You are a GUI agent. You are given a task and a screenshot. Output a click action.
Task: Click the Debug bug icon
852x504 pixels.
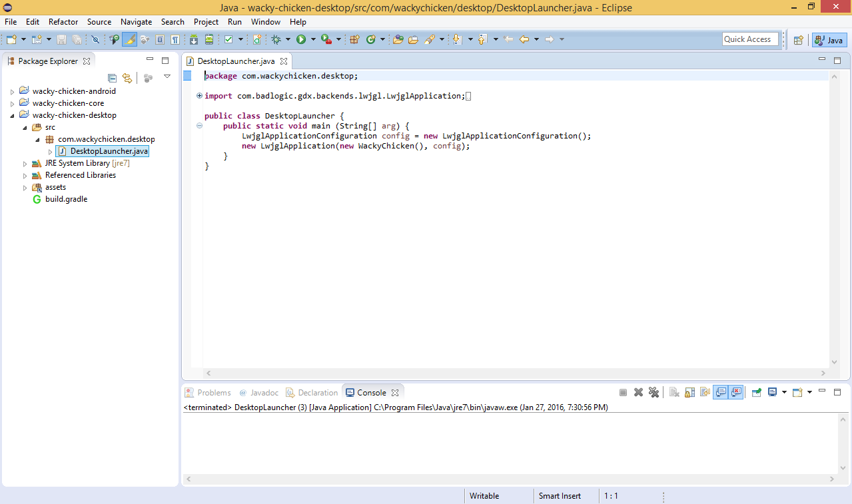point(276,40)
